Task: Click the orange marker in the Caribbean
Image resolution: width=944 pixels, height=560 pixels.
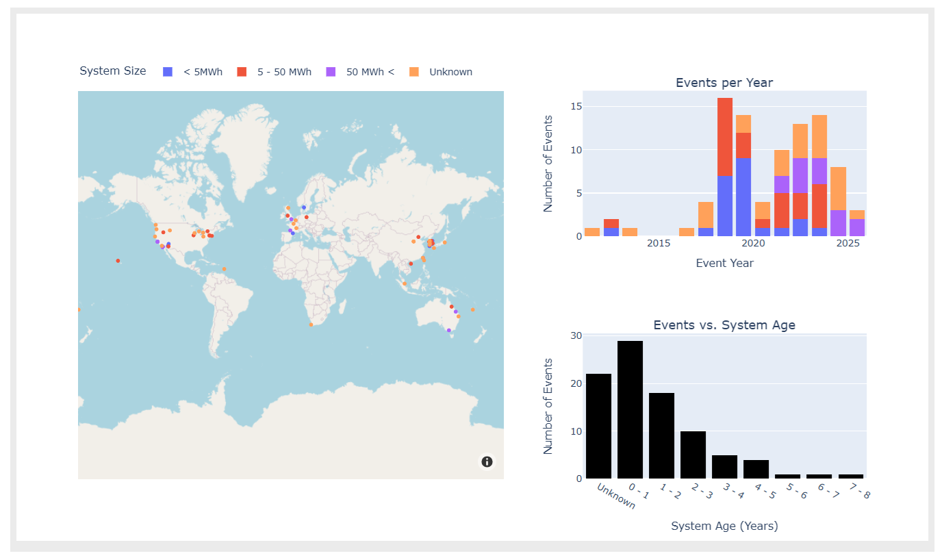Action: [x=224, y=269]
